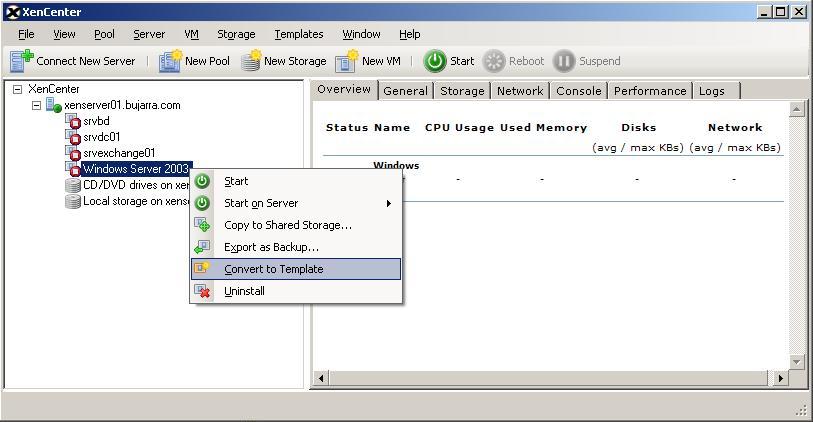Viewport: 813px width, 422px height.
Task: Switch to the Storage tab
Action: pyautogui.click(x=462, y=91)
